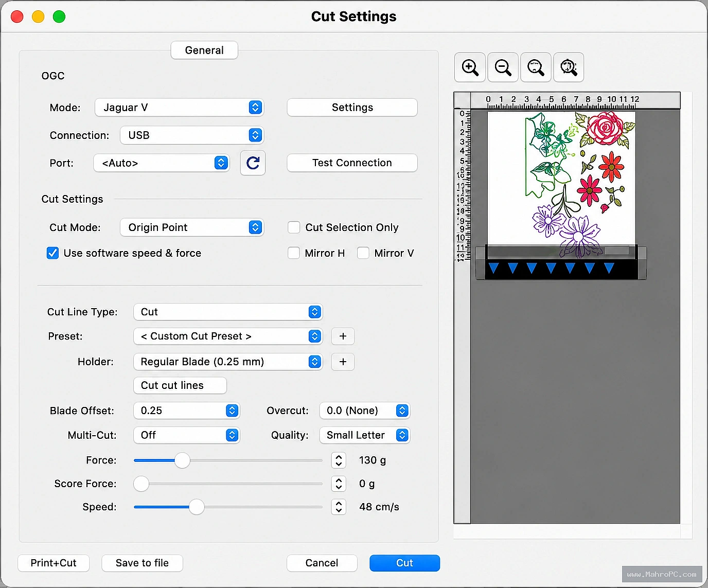Click the yellow minimize window button
The image size is (708, 588).
click(38, 16)
